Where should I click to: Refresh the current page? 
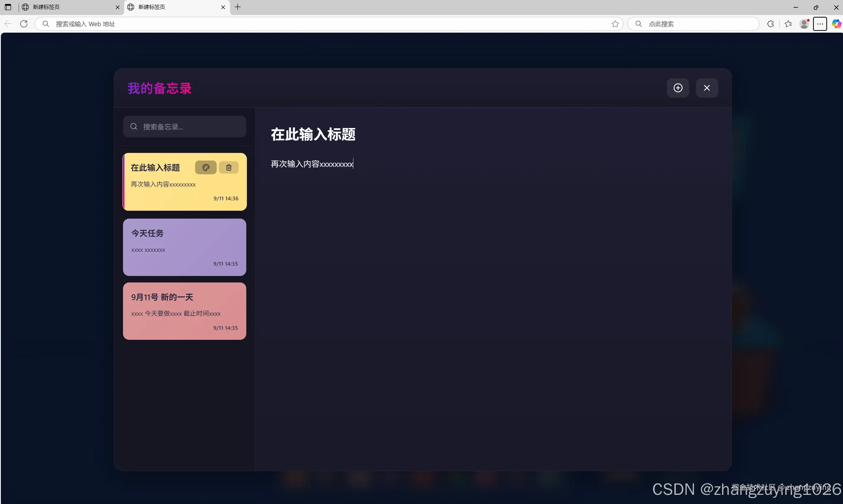click(24, 24)
